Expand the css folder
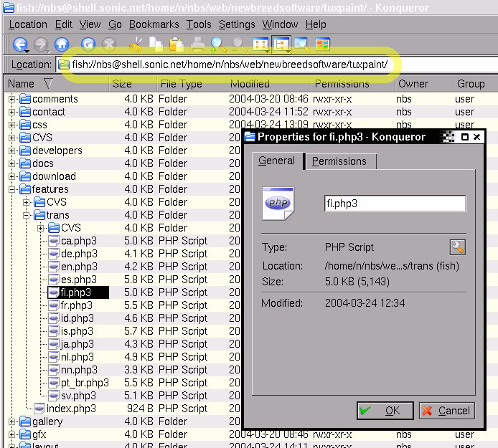 pos(11,125)
